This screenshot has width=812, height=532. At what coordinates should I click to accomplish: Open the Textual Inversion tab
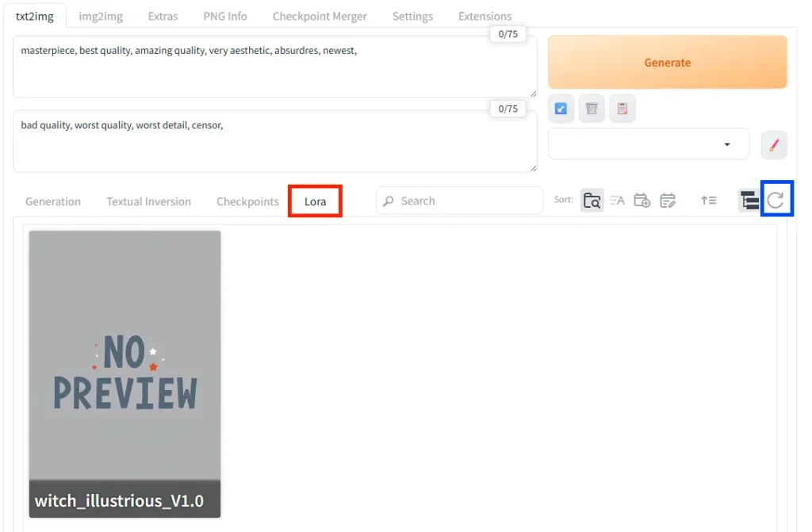point(148,201)
